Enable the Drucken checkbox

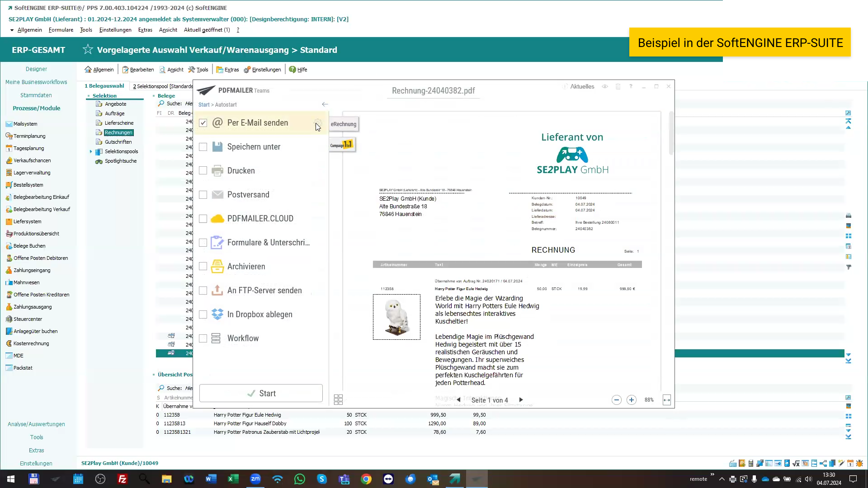tap(203, 171)
